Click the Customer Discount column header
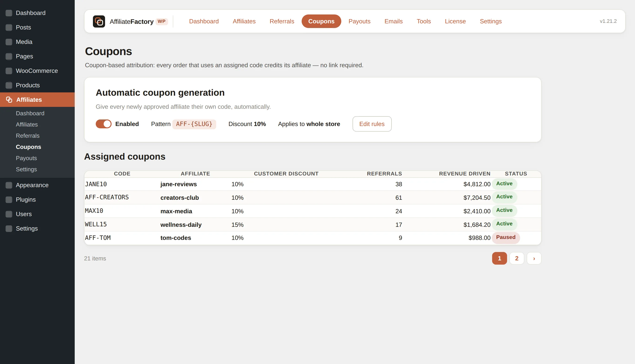 coord(286,174)
